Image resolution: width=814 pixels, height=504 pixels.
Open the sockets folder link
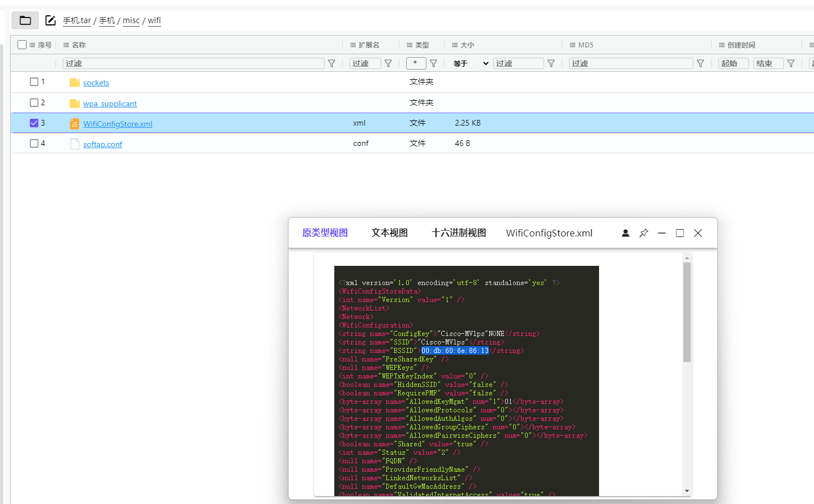(x=96, y=83)
